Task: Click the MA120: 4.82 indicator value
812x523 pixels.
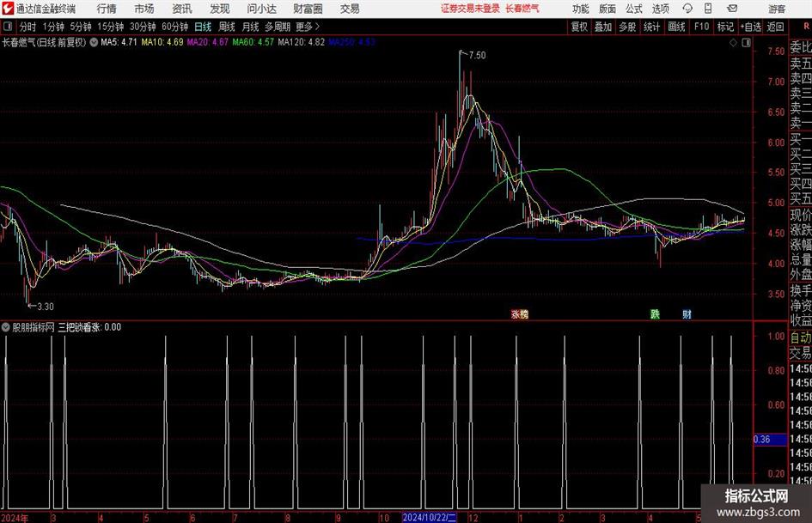Action: (x=302, y=42)
